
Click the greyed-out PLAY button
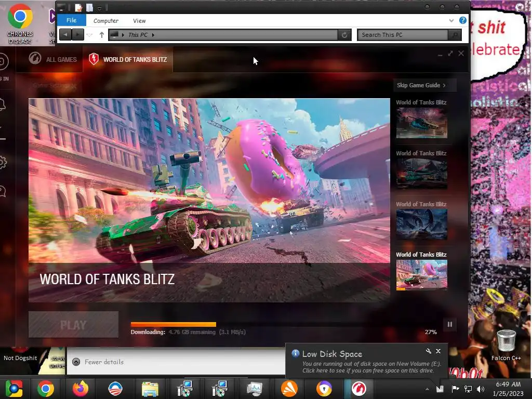pos(73,324)
